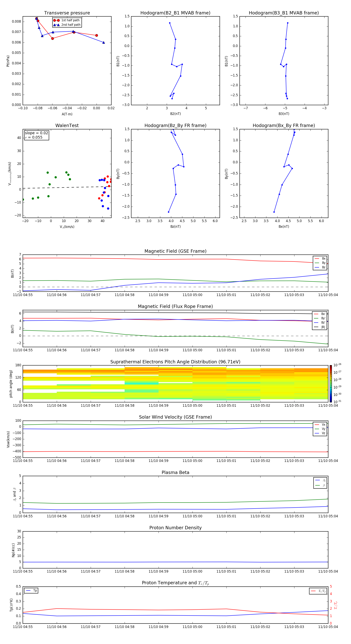Click the "Bz(nT)" x-axis label of hodogram
Image resolution: width=351 pixels, height=644 pixels.
point(175,227)
